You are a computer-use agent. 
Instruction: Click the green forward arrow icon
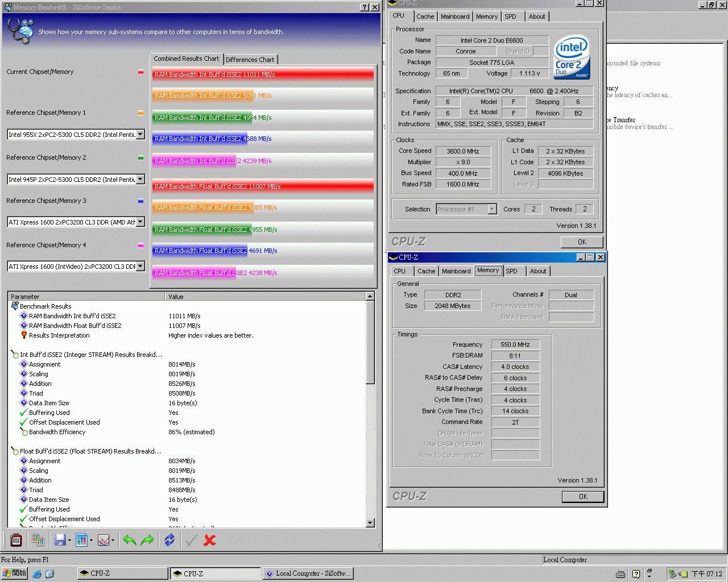147,540
